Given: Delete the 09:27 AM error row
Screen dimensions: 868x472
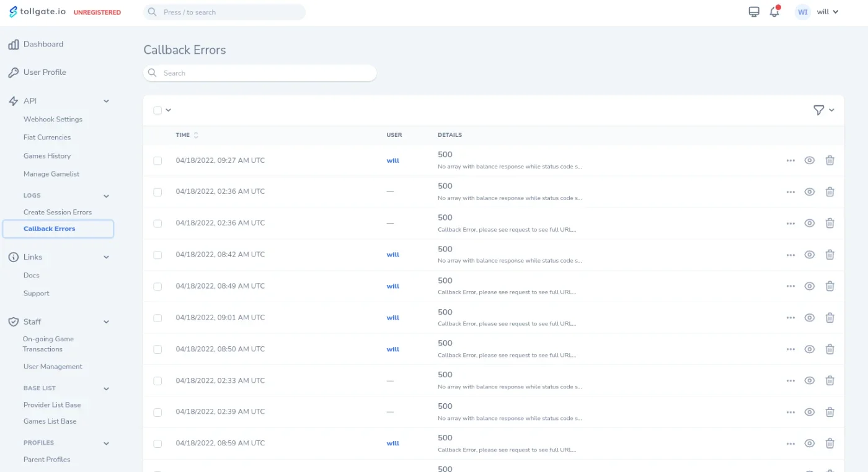Looking at the screenshot, I should (830, 160).
